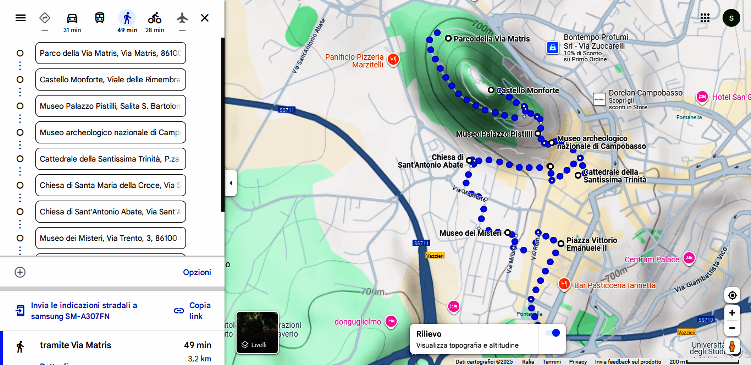Image resolution: width=751 pixels, height=365 pixels.
Task: Open Street View pegman
Action: pos(732,346)
